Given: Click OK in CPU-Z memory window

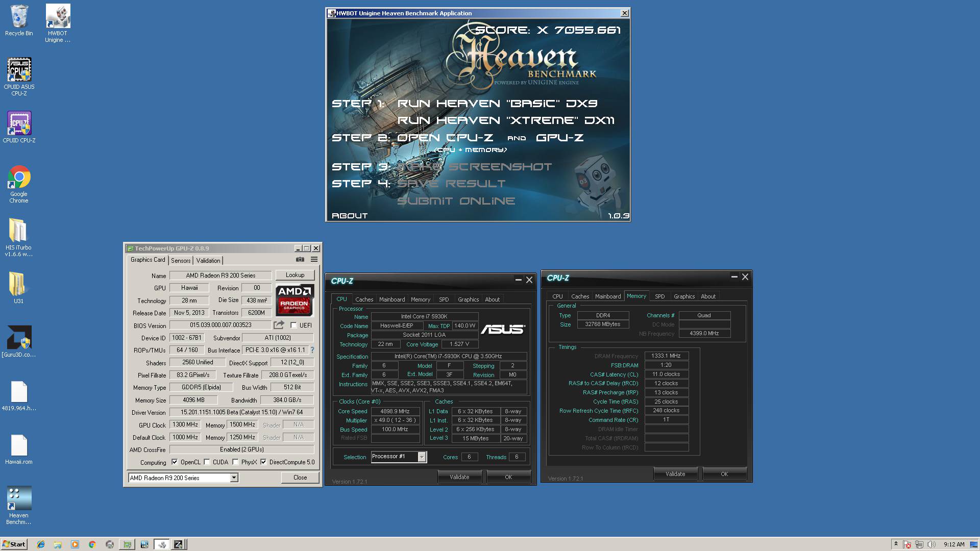Looking at the screenshot, I should [x=724, y=474].
